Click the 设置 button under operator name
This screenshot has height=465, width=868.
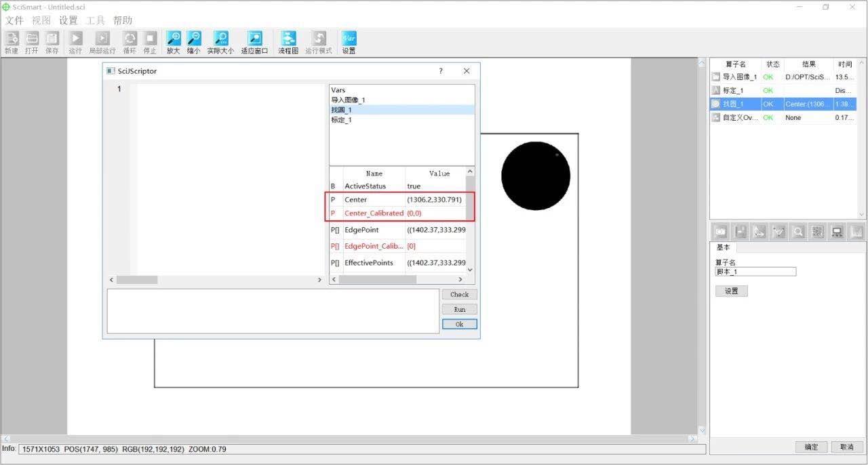point(731,291)
